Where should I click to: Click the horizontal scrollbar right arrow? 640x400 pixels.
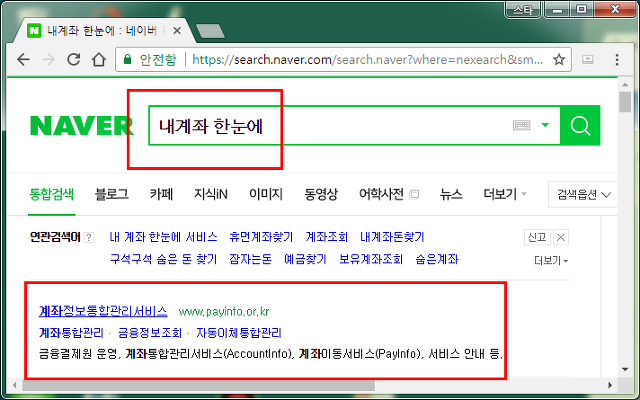pos(610,385)
